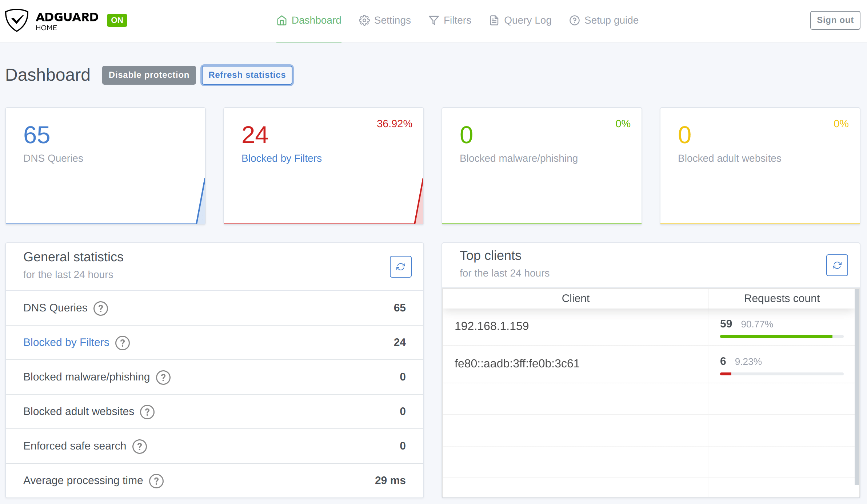Image resolution: width=867 pixels, height=504 pixels.
Task: Refresh the General statistics panel
Action: (400, 267)
